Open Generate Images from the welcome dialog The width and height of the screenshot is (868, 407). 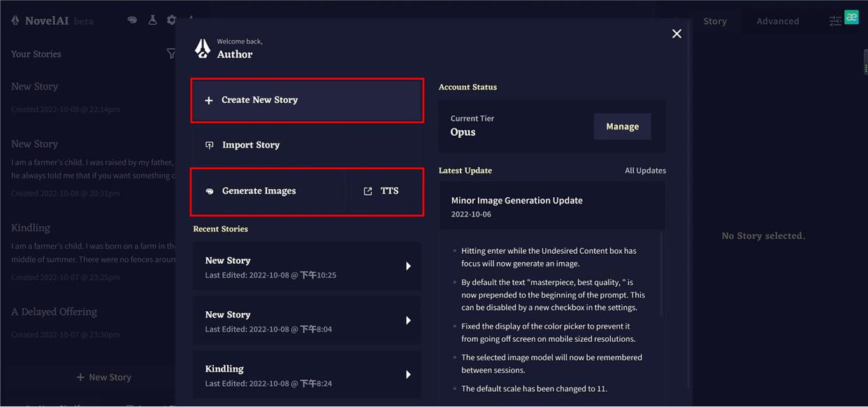click(x=269, y=191)
